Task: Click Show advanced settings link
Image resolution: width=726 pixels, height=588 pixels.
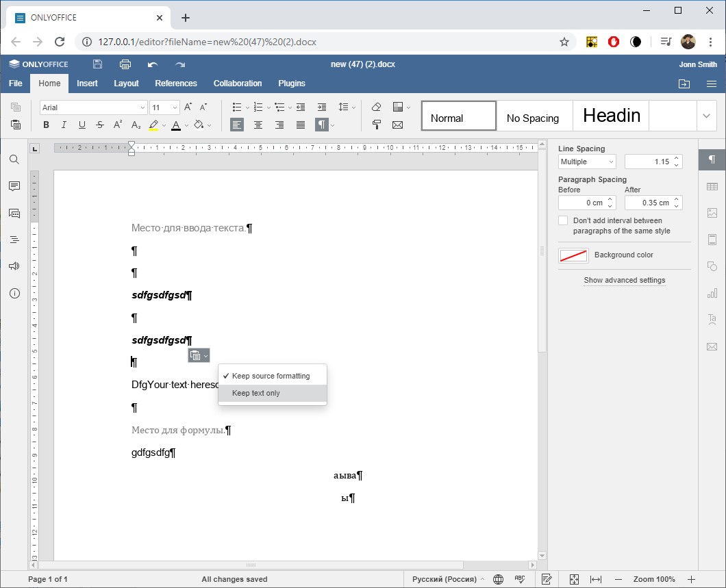Action: pyautogui.click(x=624, y=280)
